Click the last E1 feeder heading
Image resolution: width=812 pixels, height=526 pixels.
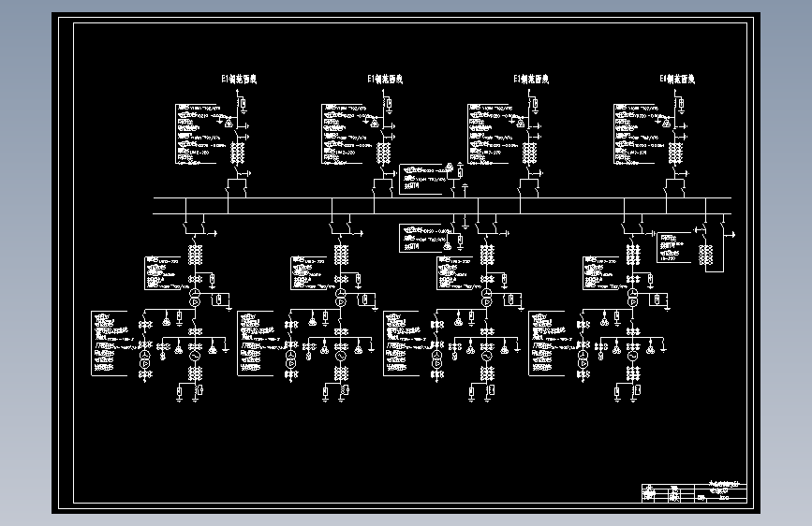677,80
